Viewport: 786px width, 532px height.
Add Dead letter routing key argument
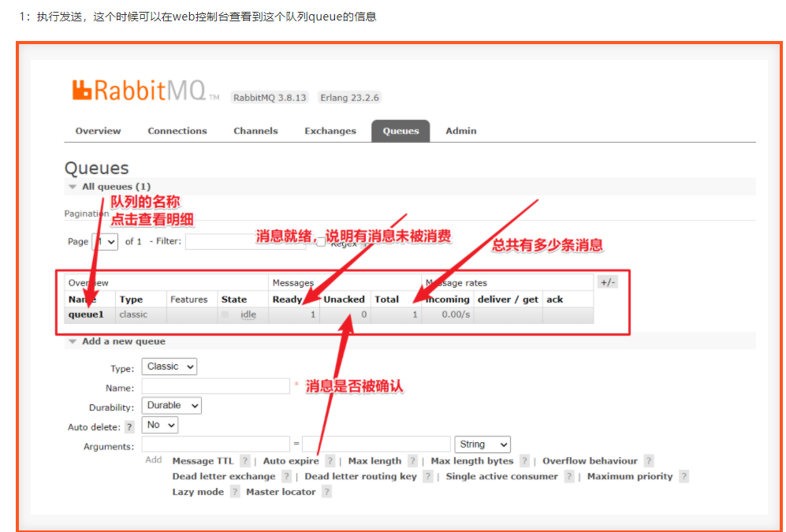[x=360, y=476]
